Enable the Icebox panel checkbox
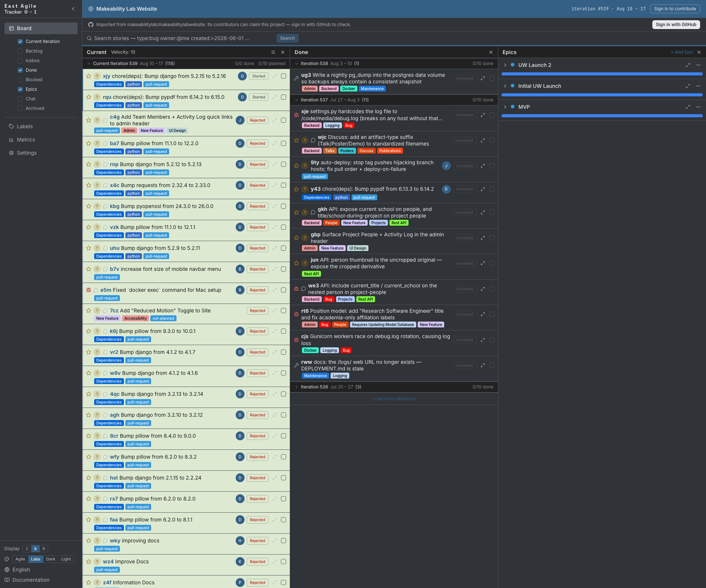706x588 pixels. coord(20,61)
